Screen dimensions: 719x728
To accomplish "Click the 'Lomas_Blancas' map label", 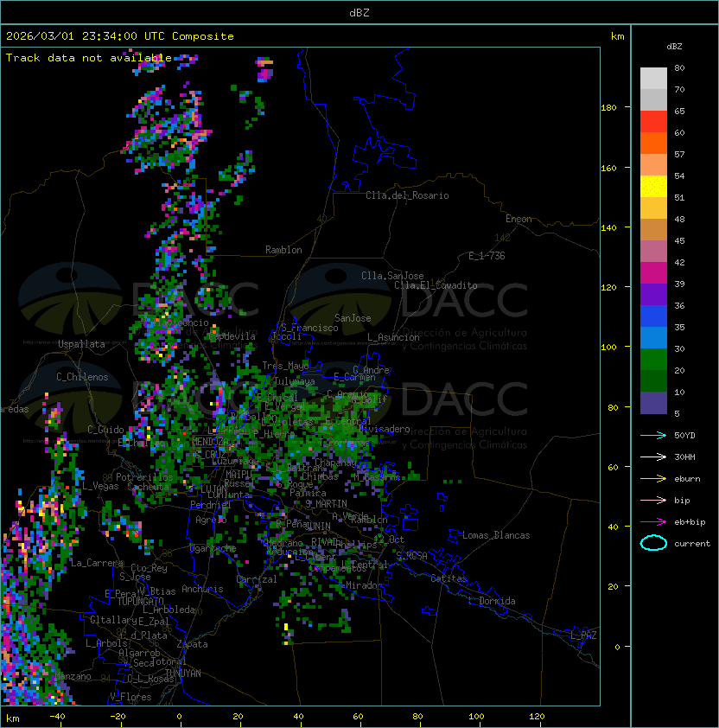I will (496, 535).
